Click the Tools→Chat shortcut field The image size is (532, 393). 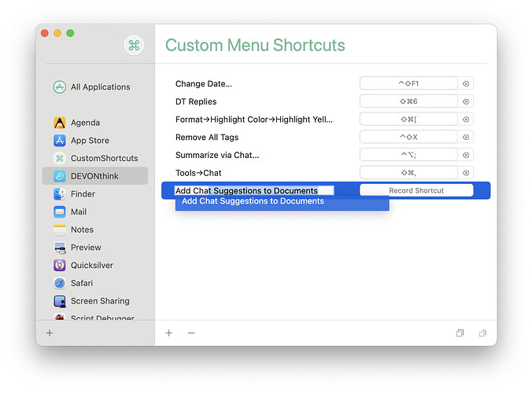point(408,173)
